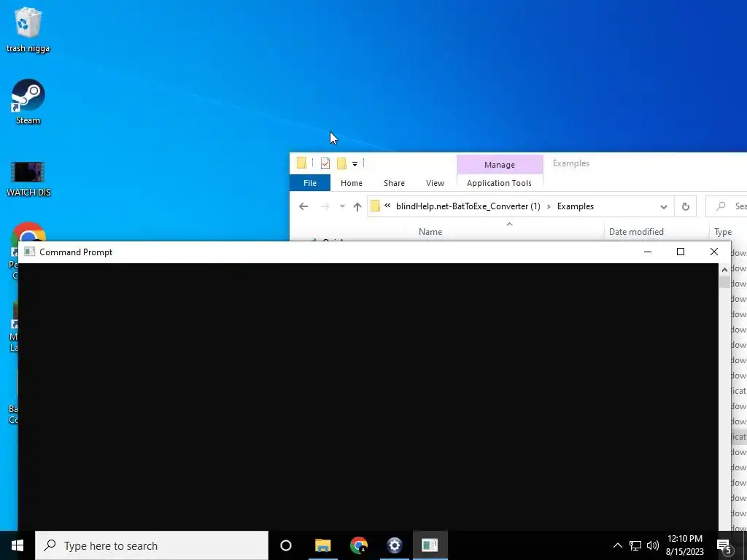Click the New Folder icon in quick access toolbar
The image size is (747, 560).
pos(341,163)
